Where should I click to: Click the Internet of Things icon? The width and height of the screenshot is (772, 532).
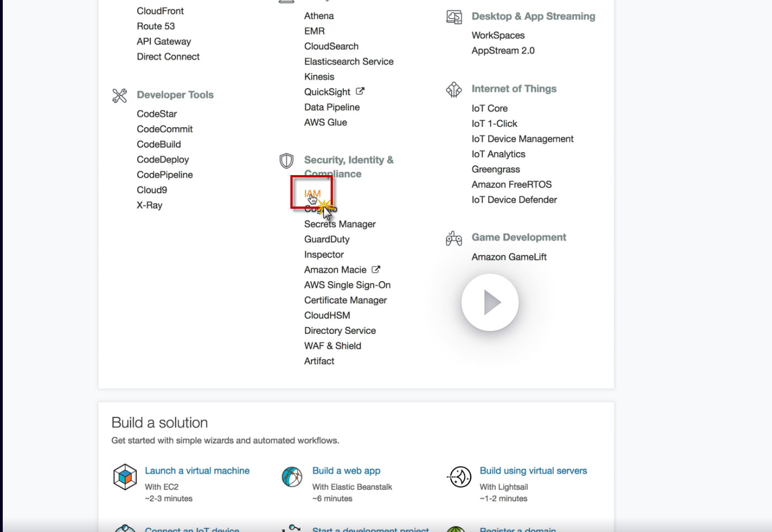pyautogui.click(x=454, y=89)
